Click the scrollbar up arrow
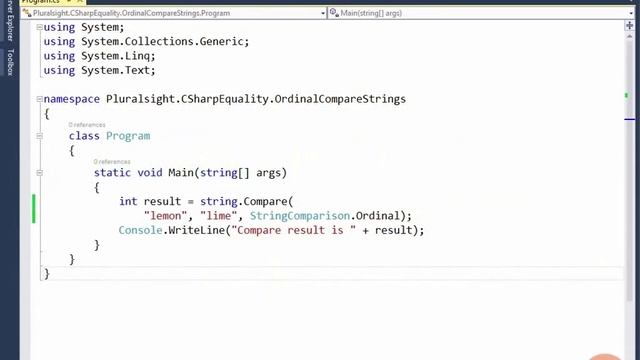Image resolution: width=640 pixels, height=360 pixels. click(x=629, y=37)
